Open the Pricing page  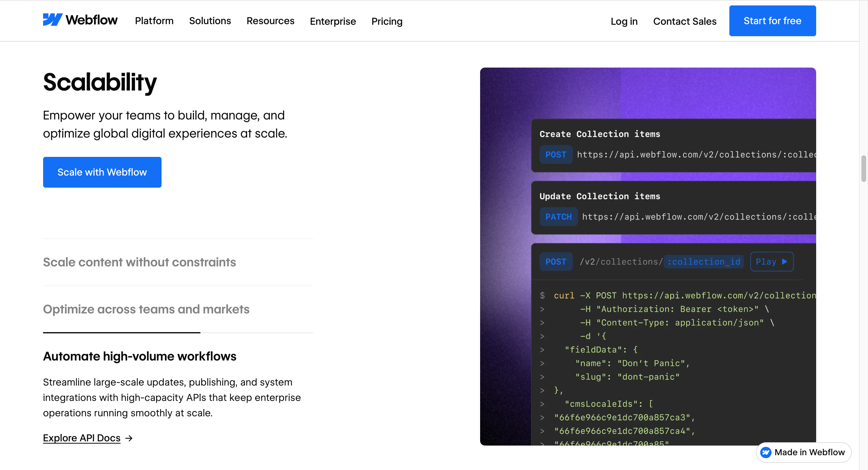[x=387, y=21]
